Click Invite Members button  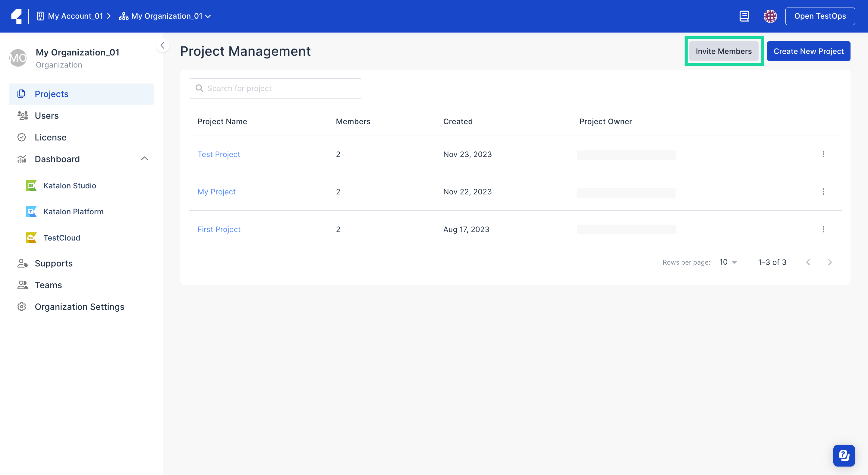pyautogui.click(x=724, y=51)
